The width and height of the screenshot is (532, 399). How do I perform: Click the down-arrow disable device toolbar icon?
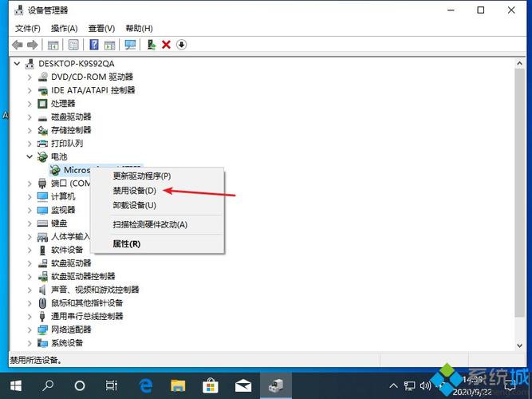[x=182, y=45]
